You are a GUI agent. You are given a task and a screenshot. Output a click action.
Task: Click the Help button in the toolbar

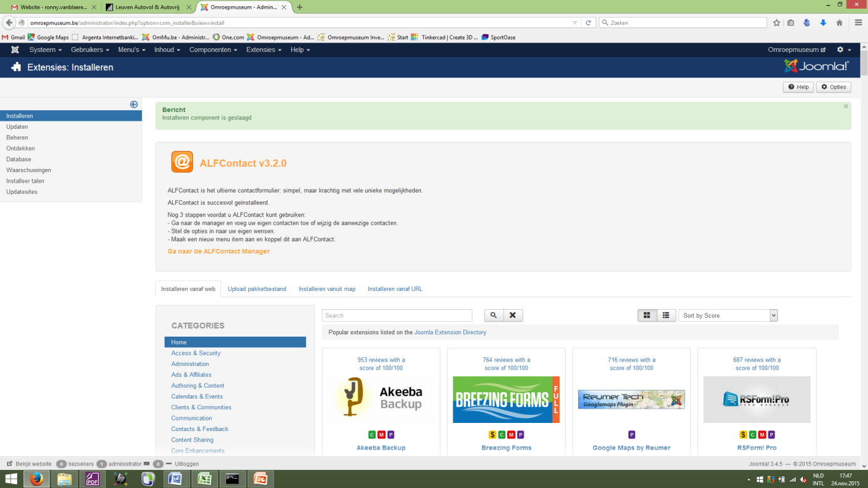[798, 87]
